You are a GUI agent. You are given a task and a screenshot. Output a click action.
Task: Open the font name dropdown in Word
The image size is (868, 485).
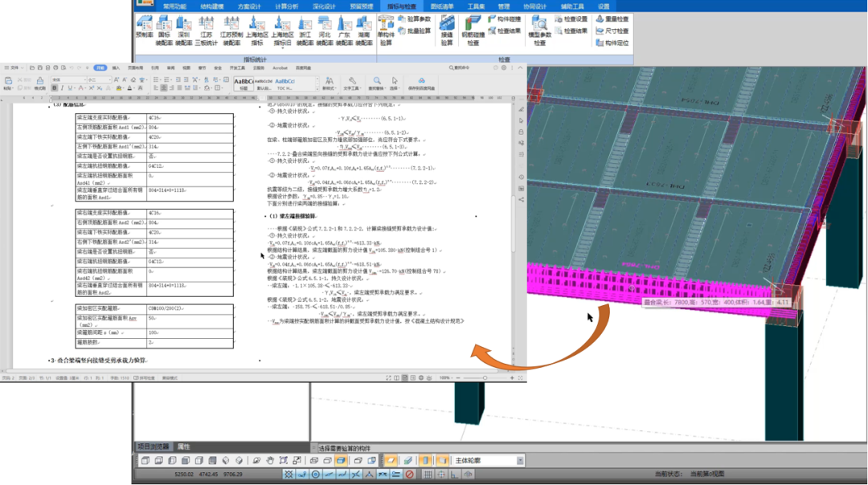coord(84,79)
